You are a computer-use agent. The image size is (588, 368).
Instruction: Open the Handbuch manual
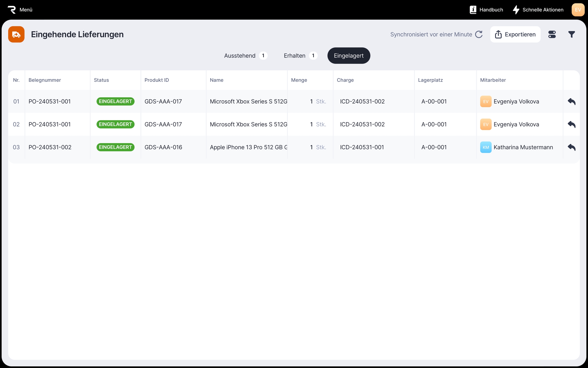click(486, 10)
